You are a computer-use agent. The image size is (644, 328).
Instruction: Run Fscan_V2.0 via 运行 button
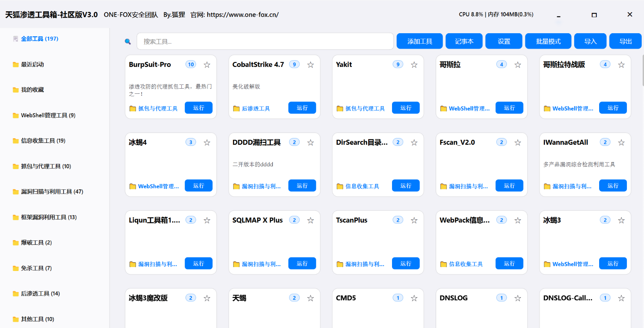[x=509, y=185]
